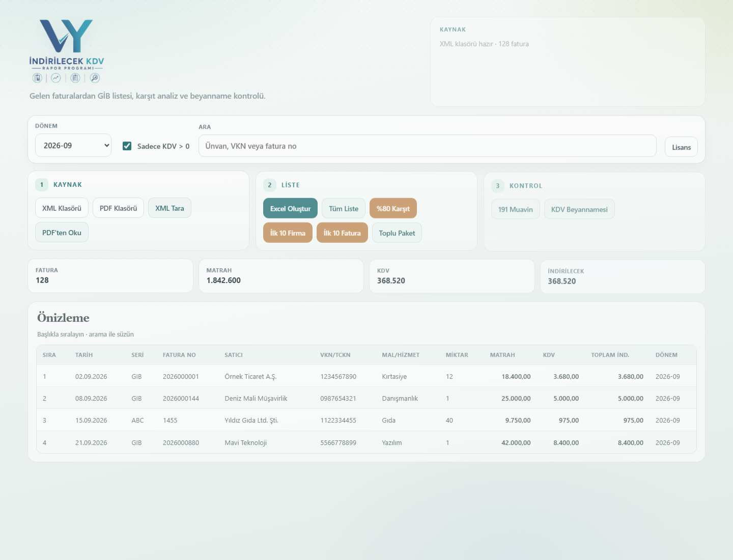The image size is (733, 560).
Task: Open the Dönem period dropdown
Action: 73,146
